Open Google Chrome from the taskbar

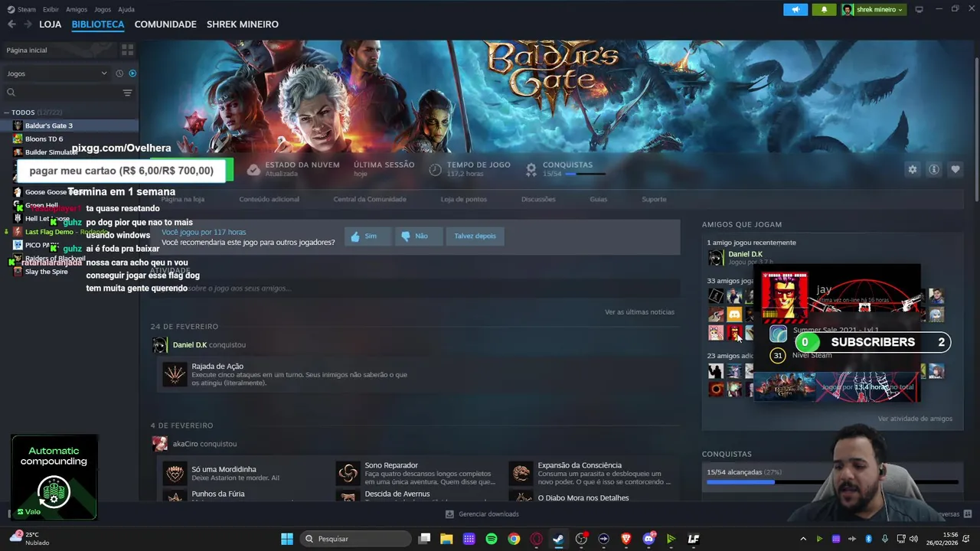(514, 539)
